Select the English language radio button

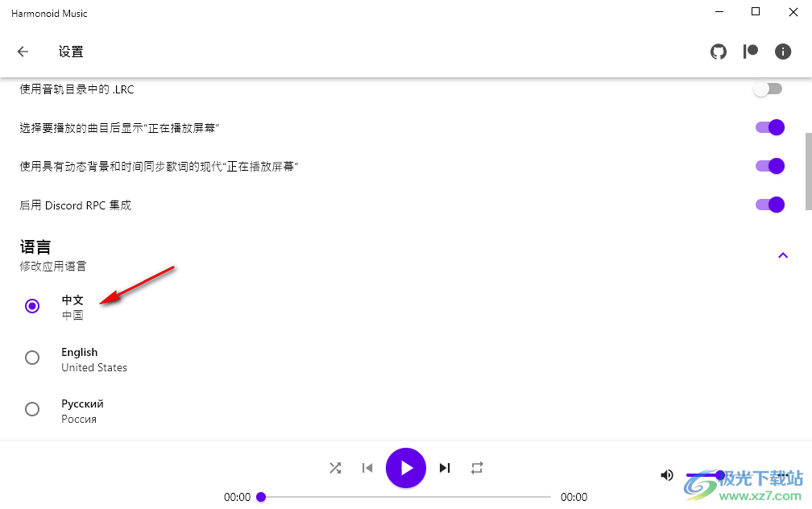point(32,358)
